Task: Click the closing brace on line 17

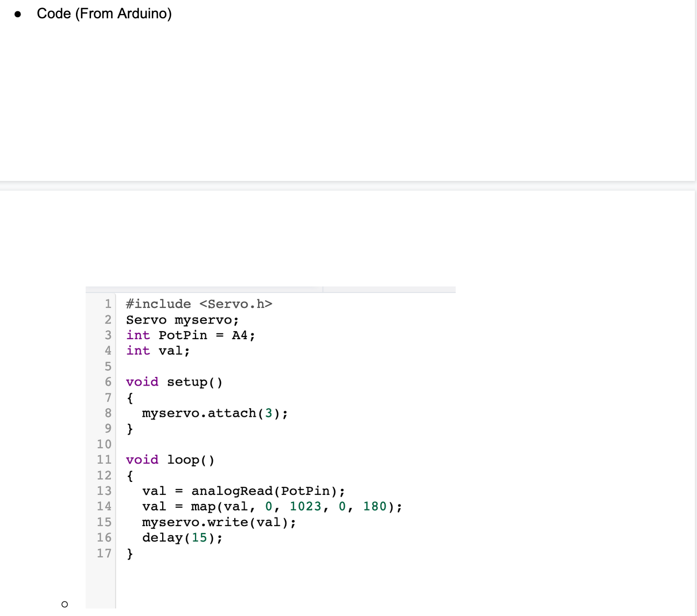Action: point(130,554)
